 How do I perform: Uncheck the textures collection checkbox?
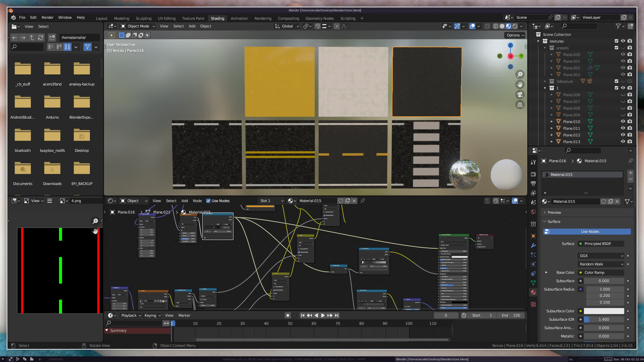tap(616, 41)
